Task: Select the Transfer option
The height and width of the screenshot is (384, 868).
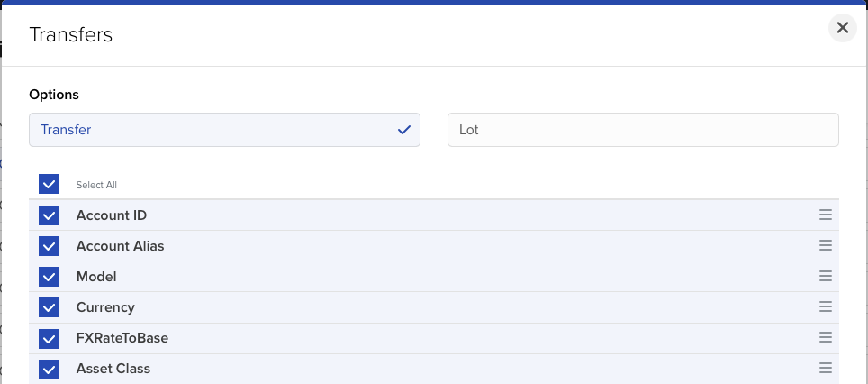Action: [x=224, y=130]
